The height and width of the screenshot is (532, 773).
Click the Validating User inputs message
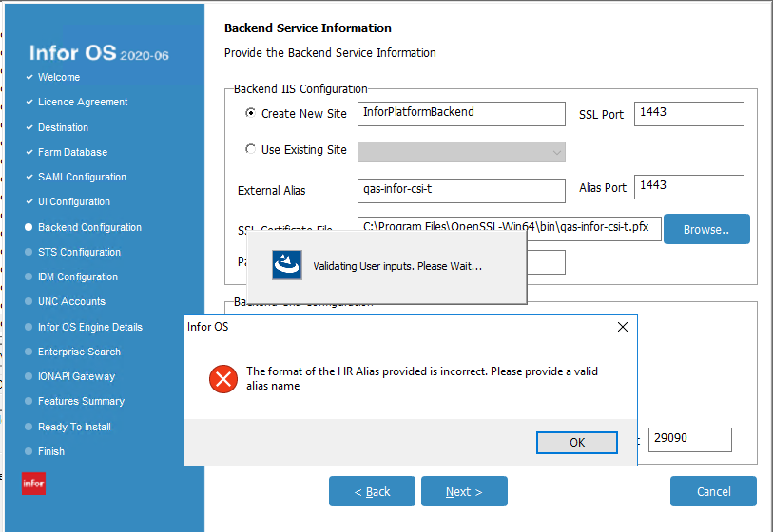(x=397, y=266)
